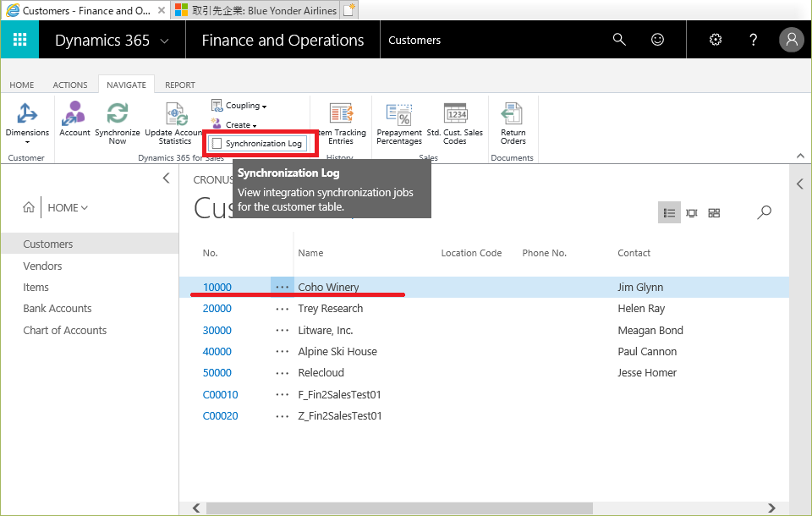Switch to HOME ribbon tab
Viewport: 812px width, 516px height.
coord(22,85)
